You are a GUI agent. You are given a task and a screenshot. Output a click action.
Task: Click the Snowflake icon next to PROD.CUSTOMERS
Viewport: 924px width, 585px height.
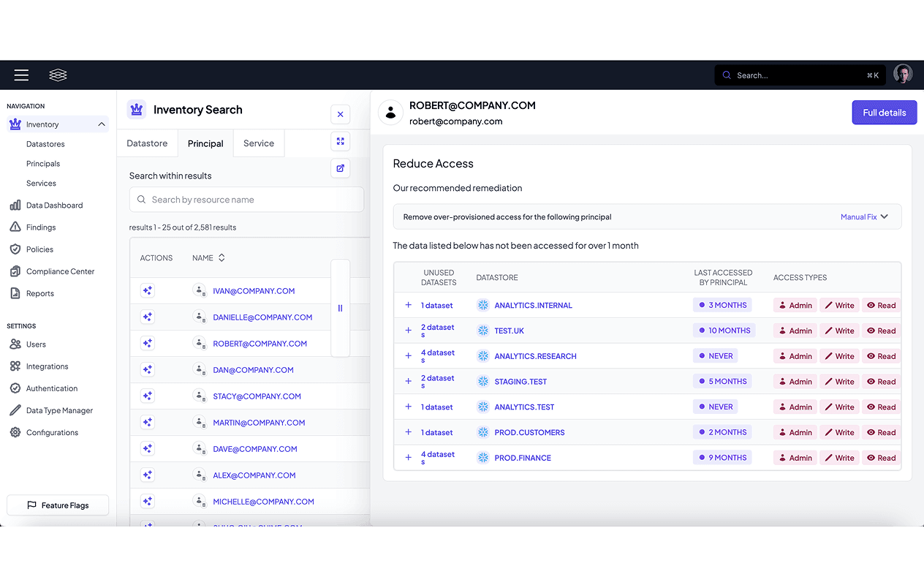coord(482,431)
